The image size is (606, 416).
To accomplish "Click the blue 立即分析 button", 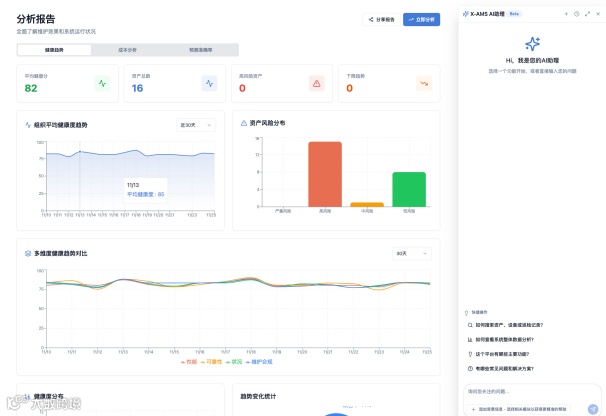I will pos(421,19).
